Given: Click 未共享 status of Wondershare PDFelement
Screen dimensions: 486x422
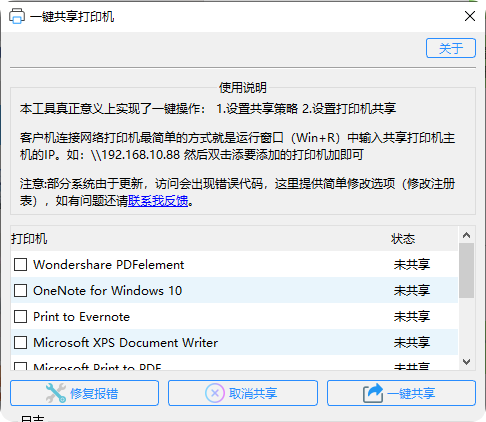Looking at the screenshot, I should coord(412,265).
